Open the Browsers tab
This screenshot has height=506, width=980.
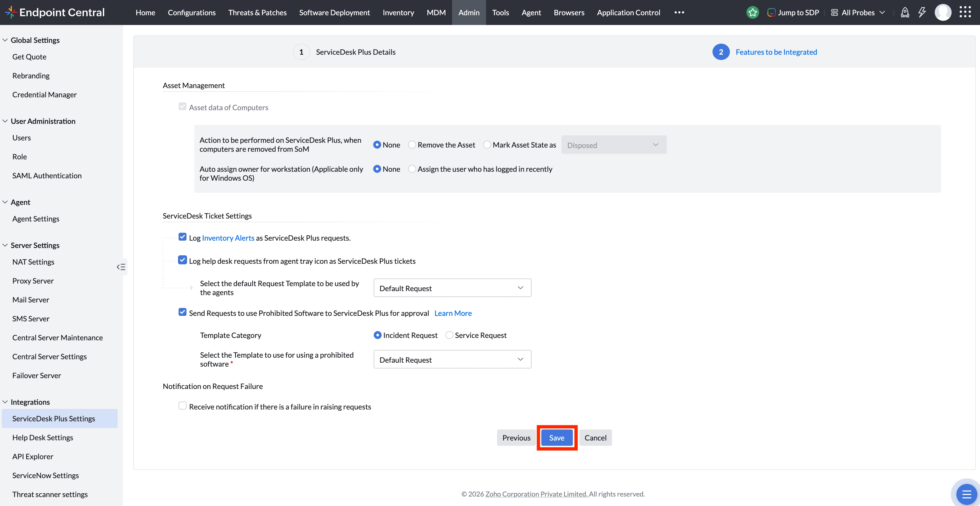(x=569, y=13)
